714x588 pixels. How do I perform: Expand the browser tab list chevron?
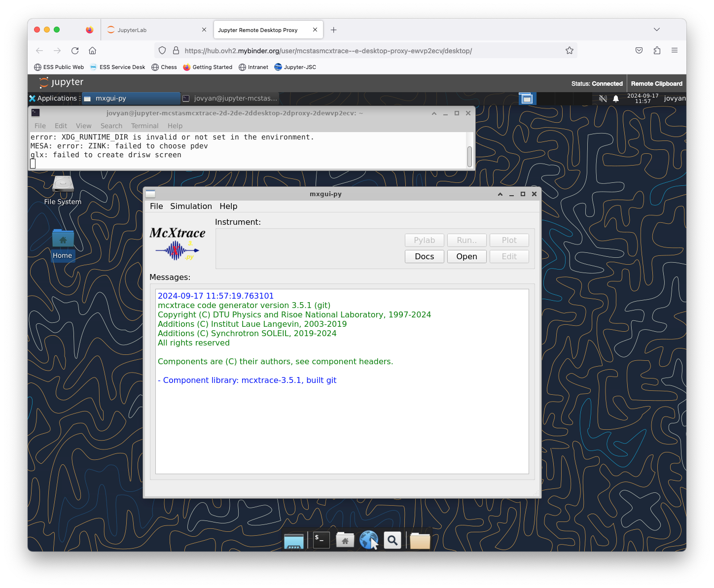point(656,30)
